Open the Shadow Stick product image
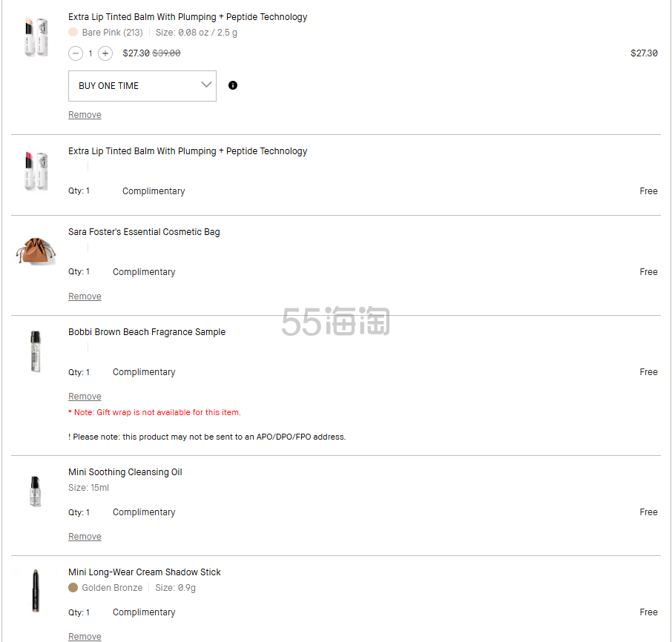Image resolution: width=672 pixels, height=642 pixels. (36, 591)
